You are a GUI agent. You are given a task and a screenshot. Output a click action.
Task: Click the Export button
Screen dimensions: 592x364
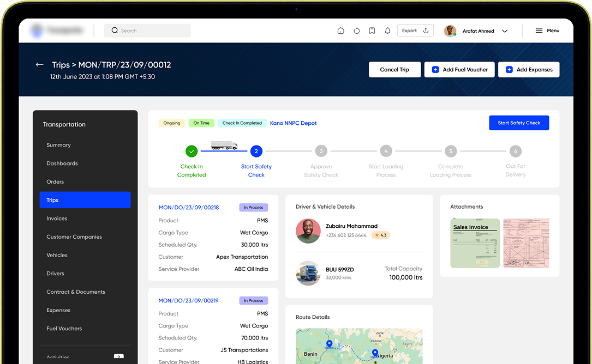415,31
